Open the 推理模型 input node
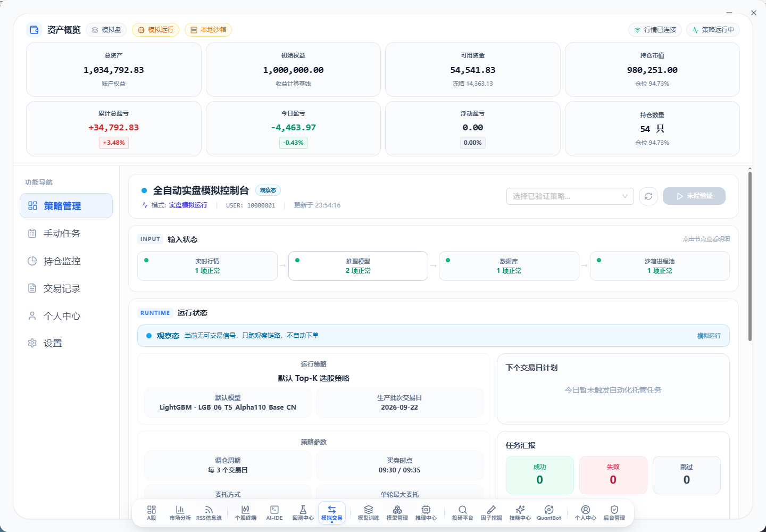766x532 pixels. 358,266
